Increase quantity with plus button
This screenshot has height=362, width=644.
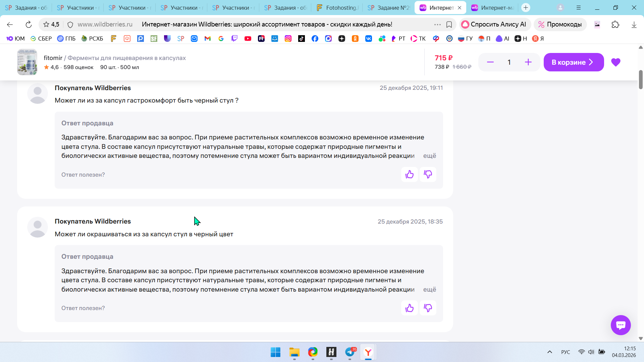[528, 62]
